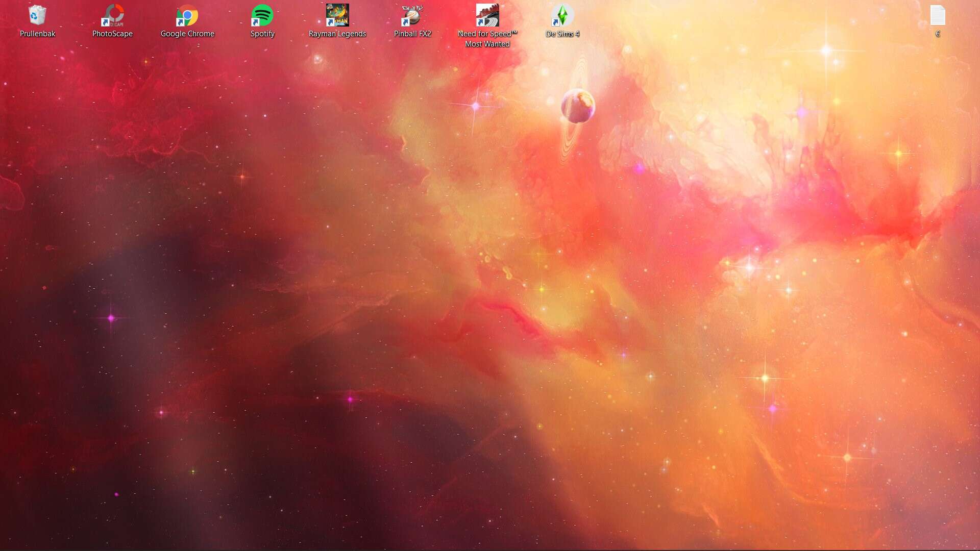Image resolution: width=980 pixels, height=551 pixels.
Task: Click the 'Google Chrome' label text
Action: 187,34
